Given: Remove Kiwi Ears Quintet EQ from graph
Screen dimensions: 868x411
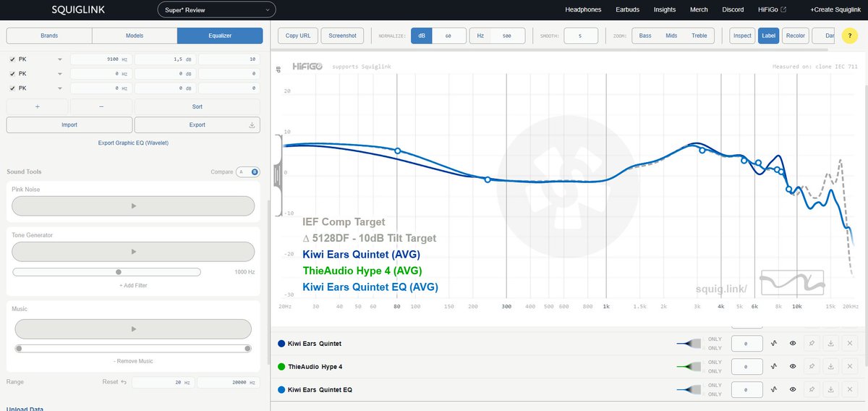Looking at the screenshot, I should [850, 390].
